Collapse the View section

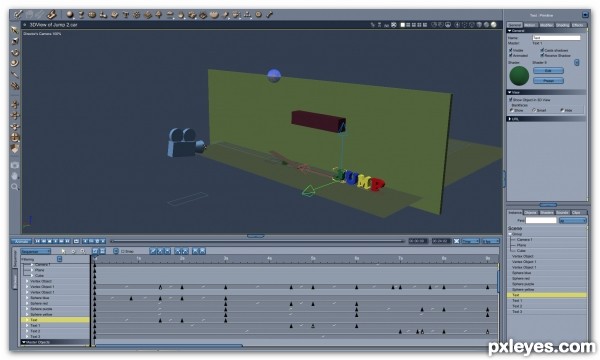coord(510,92)
